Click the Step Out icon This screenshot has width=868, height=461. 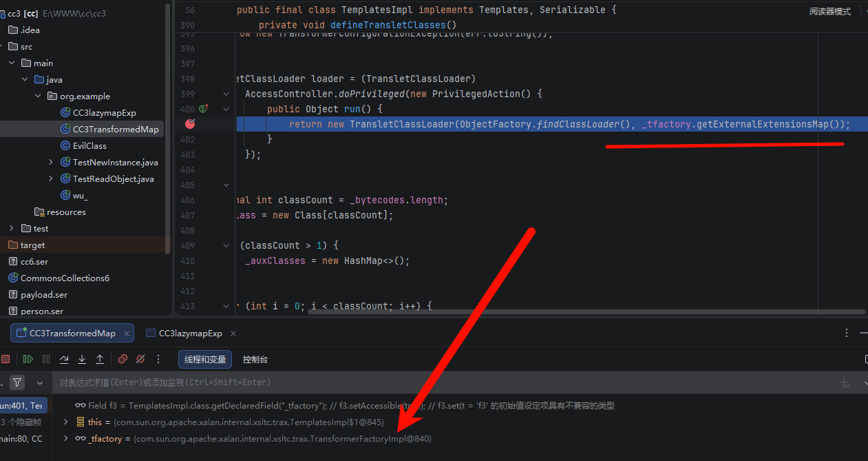100,359
